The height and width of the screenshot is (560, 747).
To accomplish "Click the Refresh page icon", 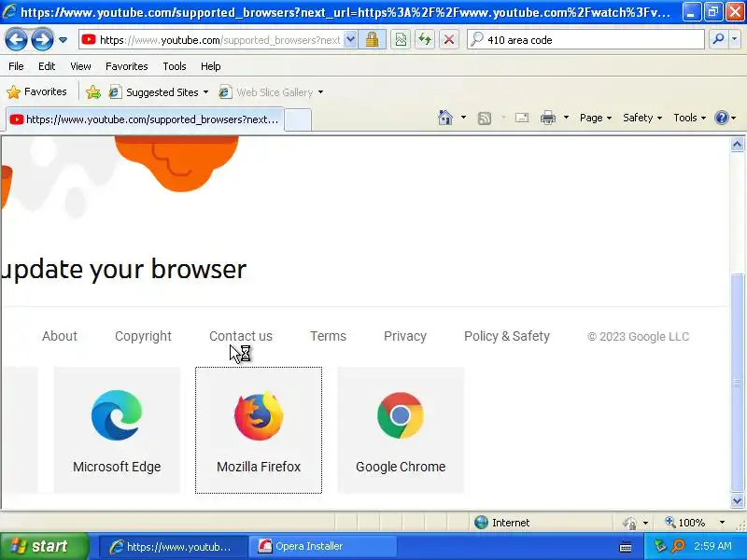I will click(x=425, y=40).
